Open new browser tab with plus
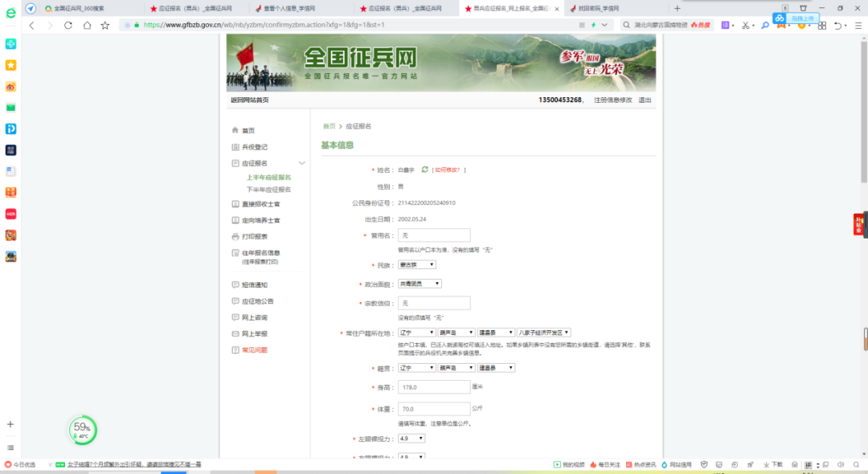The image size is (868, 474). (677, 8)
